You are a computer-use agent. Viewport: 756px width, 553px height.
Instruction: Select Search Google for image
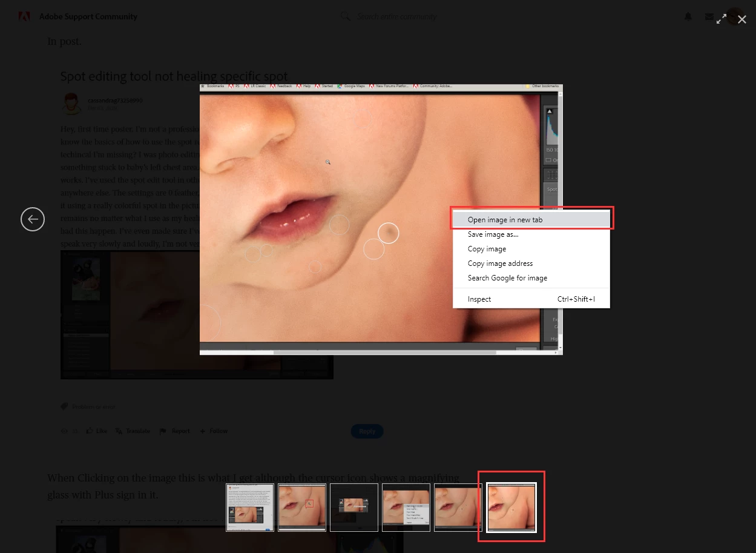531,278
